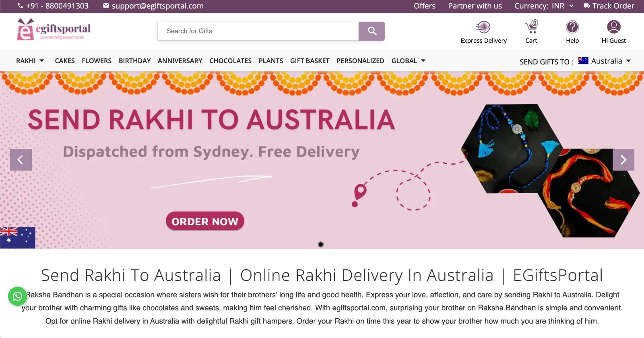Open the CHOCOLATES category menu
644x338 pixels.
230,61
